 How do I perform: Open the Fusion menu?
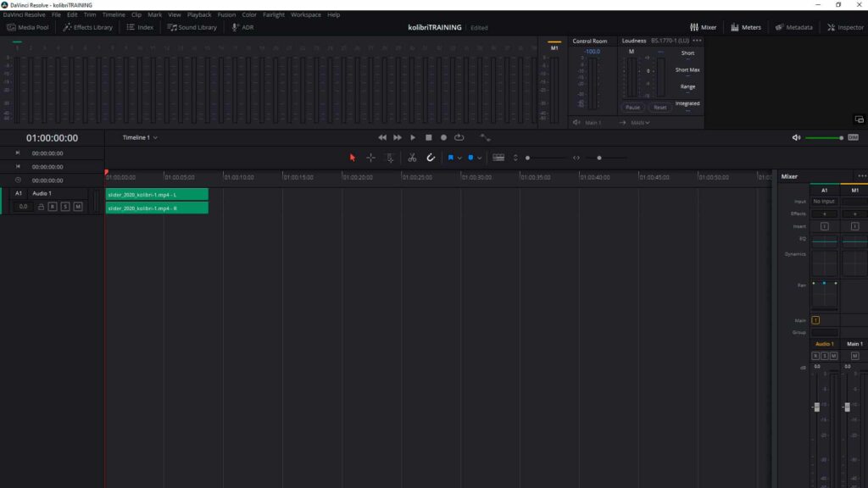click(x=226, y=15)
